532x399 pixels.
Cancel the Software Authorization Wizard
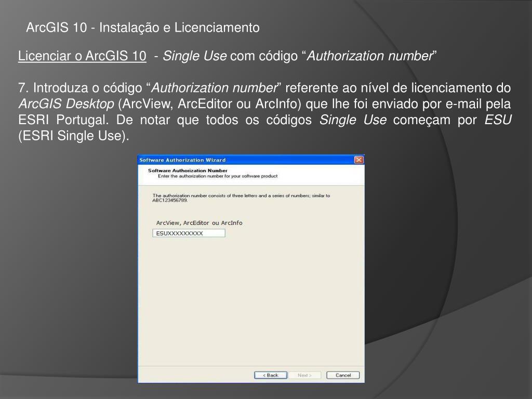tap(343, 375)
